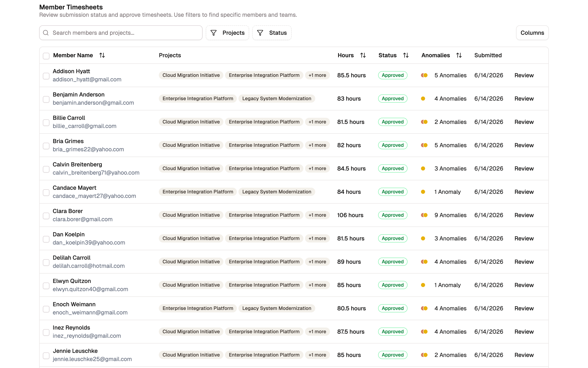Click the Submitted column header

[x=488, y=55]
